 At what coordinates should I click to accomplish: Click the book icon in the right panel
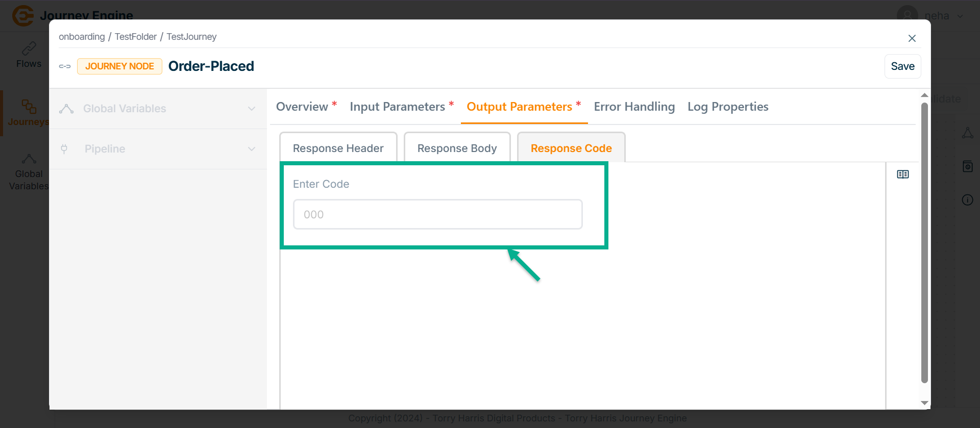[902, 174]
